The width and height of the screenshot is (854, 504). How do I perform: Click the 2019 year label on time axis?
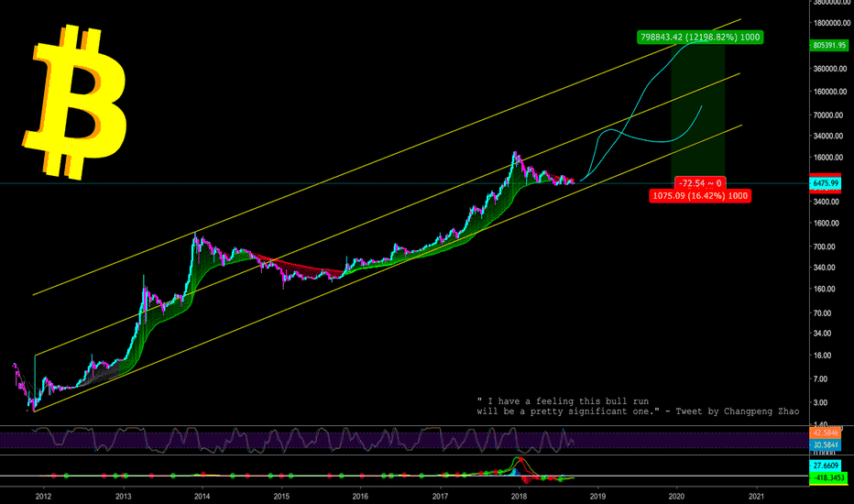[598, 497]
